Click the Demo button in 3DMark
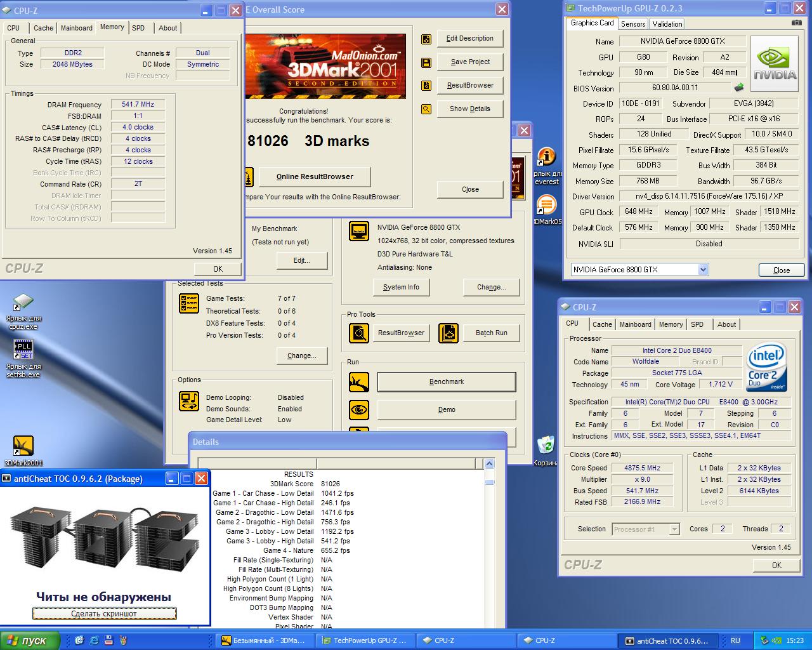 coord(447,410)
